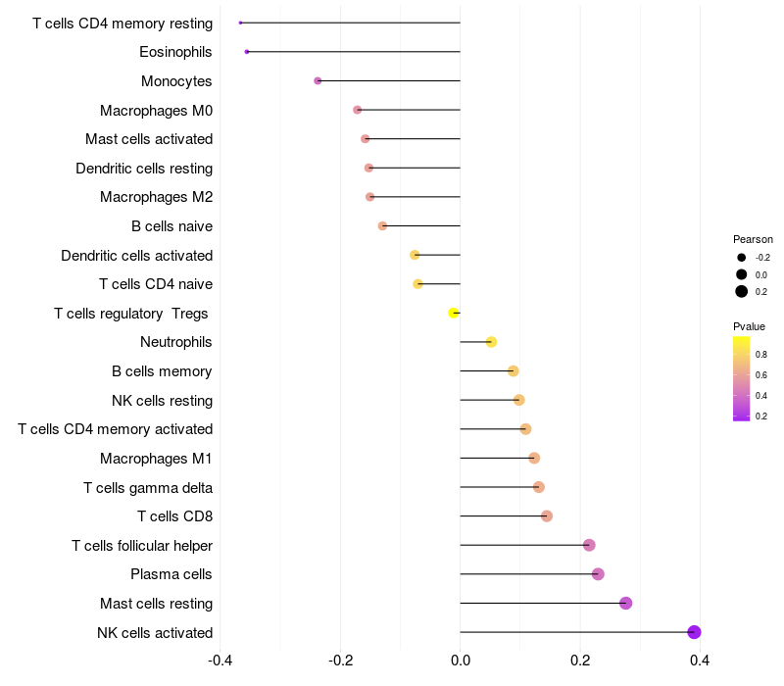Click the Monocytes purple data point
The image size is (784, 686).
click(x=318, y=80)
